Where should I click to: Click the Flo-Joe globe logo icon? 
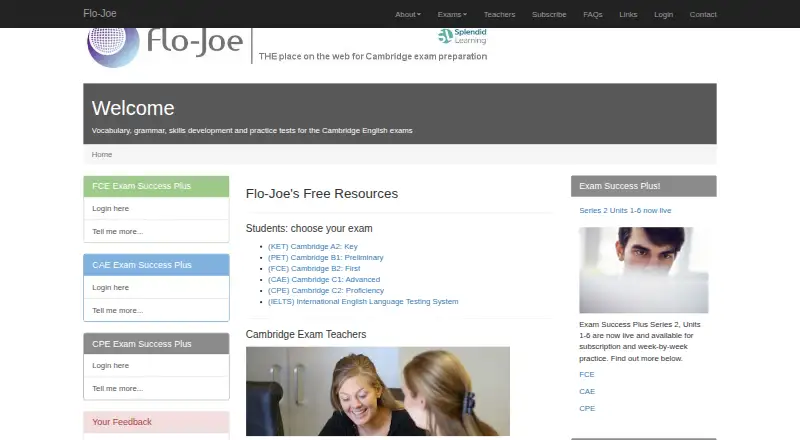pos(113,47)
